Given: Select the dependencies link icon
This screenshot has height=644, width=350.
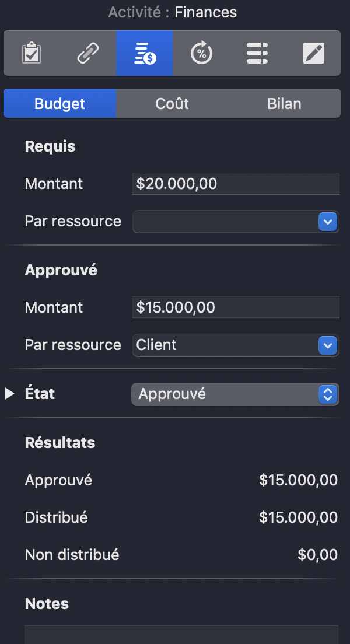Looking at the screenshot, I should (87, 52).
